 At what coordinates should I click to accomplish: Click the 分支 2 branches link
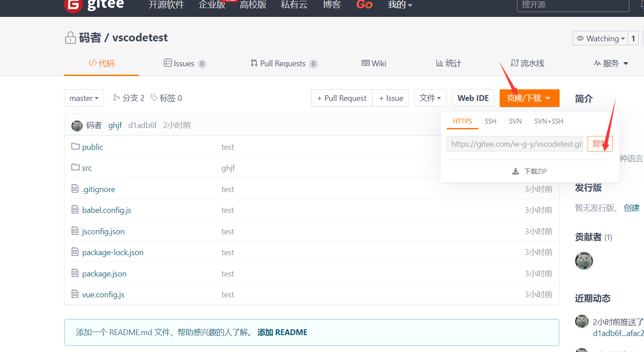[x=129, y=98]
